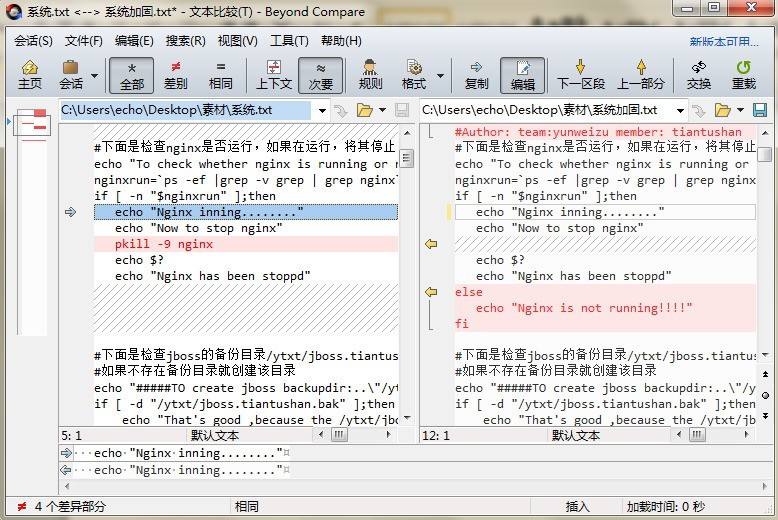778x520 pixels.
Task: Open the 工具(T) menu
Action: point(289,41)
